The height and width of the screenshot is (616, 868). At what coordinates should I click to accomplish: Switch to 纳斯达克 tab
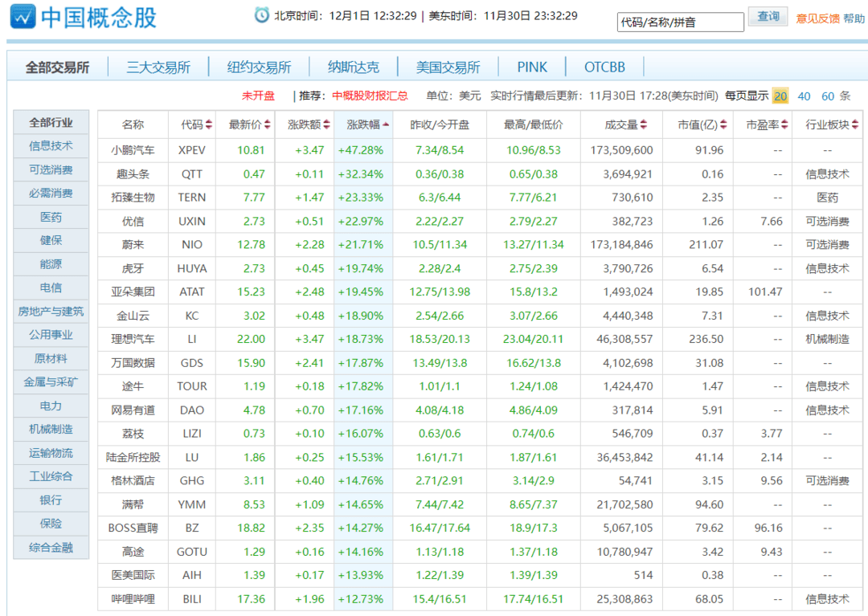pos(353,67)
